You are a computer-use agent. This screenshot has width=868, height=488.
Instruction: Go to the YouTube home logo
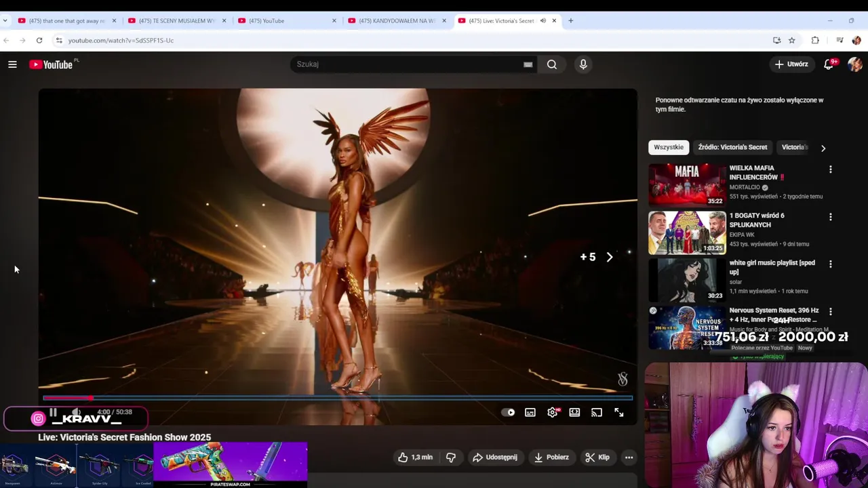point(52,64)
